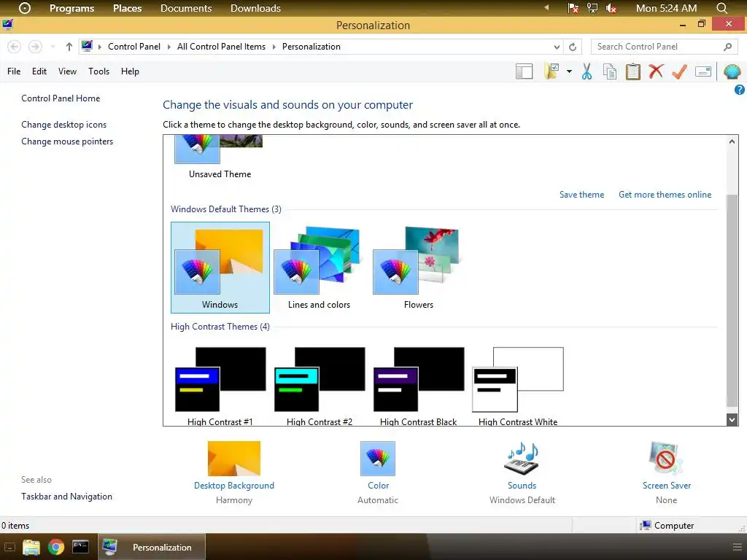This screenshot has height=560, width=747.
Task: Click the muted volume tray icon
Action: (x=611, y=8)
